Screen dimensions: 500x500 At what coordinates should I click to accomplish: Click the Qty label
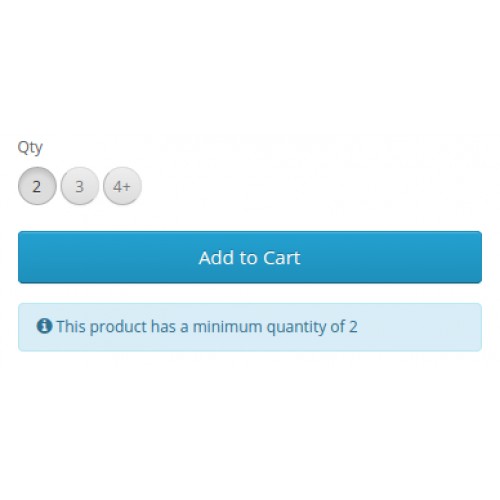[30, 148]
